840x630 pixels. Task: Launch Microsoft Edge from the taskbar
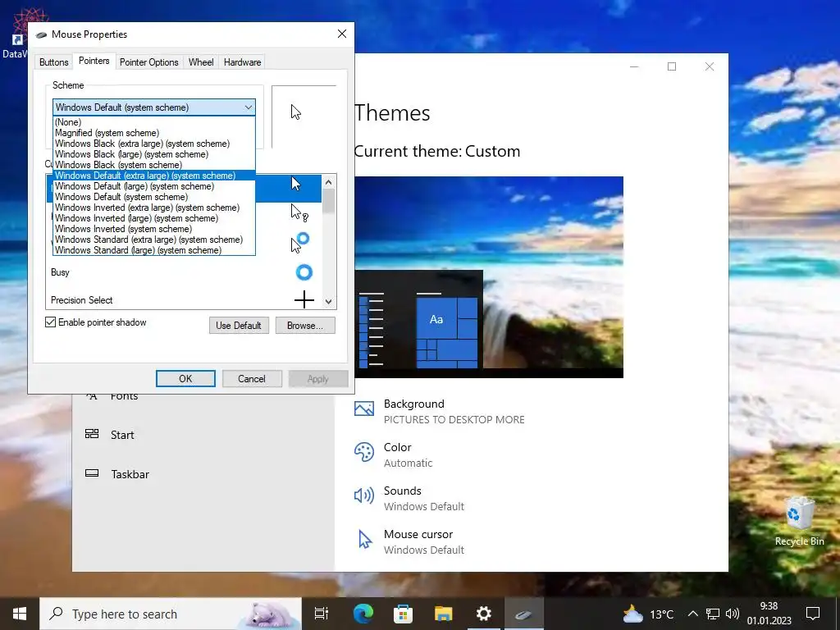[x=363, y=614]
